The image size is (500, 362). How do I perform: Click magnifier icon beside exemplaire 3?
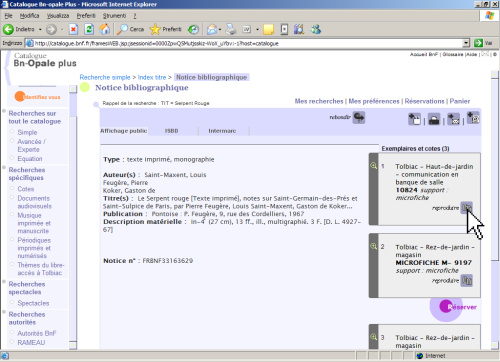point(373,337)
